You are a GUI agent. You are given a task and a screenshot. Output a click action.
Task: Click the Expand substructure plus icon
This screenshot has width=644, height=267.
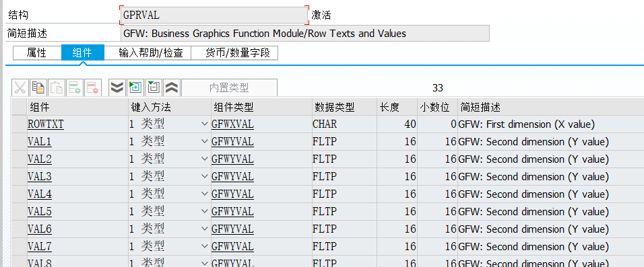coord(135,87)
